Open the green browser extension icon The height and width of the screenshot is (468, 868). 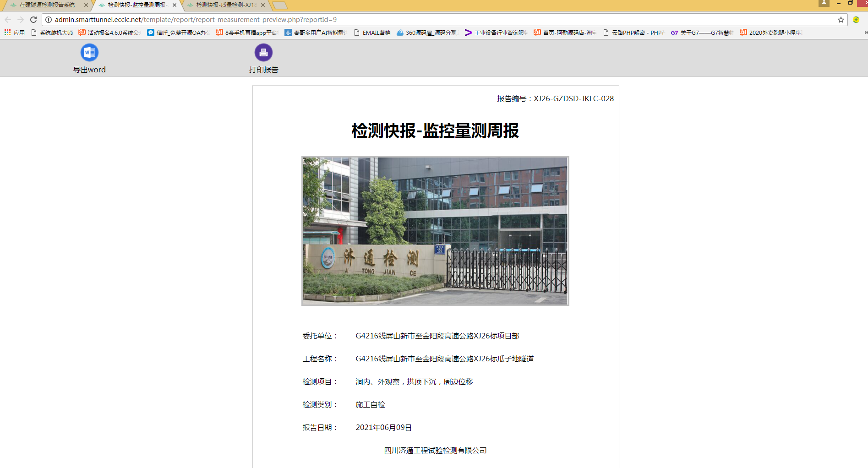856,20
